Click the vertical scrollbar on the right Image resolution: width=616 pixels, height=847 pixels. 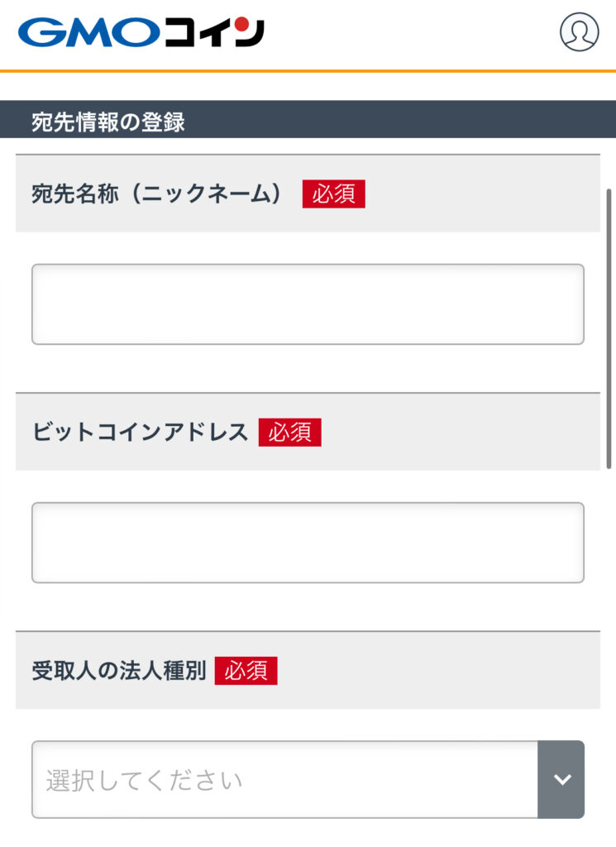click(609, 331)
